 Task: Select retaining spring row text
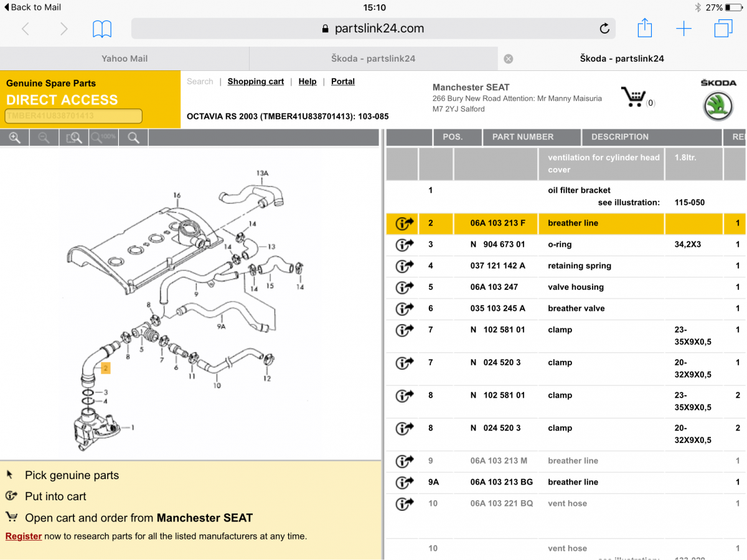[580, 266]
